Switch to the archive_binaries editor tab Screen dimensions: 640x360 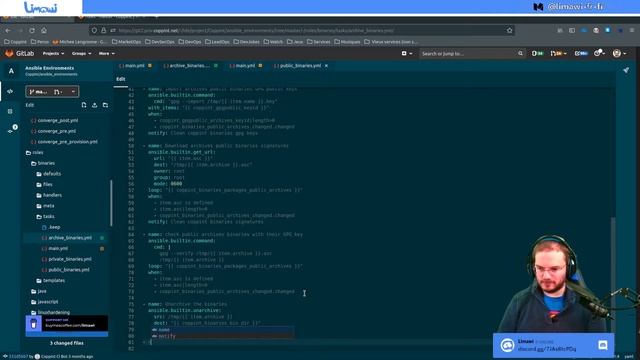point(190,66)
